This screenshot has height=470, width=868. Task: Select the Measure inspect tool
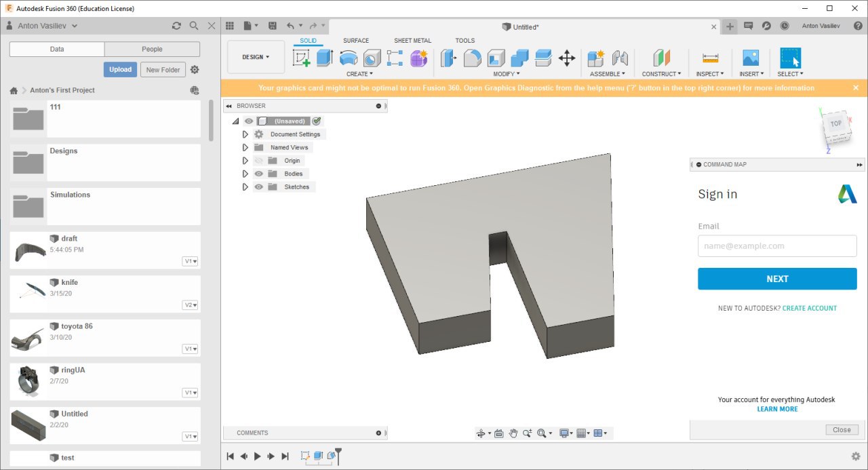tap(710, 58)
